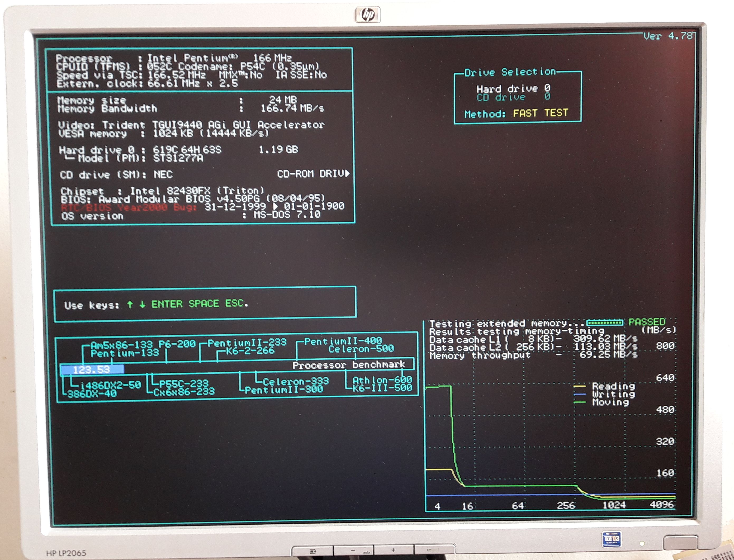Click the monitor plus button
Screen dimensions: 734x560
(x=394, y=550)
